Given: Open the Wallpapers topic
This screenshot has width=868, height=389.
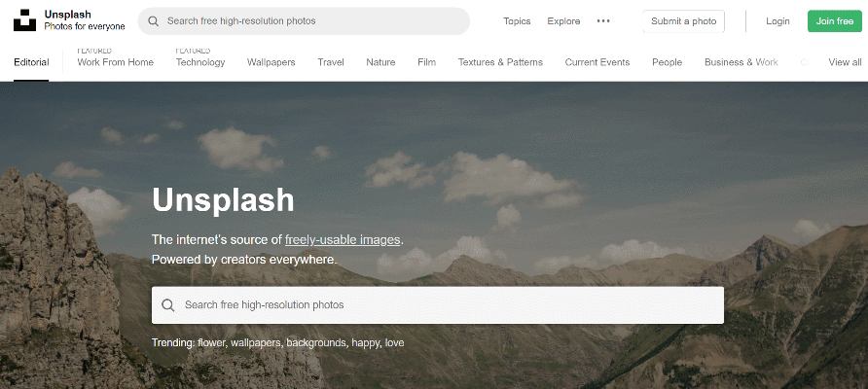Looking at the screenshot, I should [x=271, y=62].
